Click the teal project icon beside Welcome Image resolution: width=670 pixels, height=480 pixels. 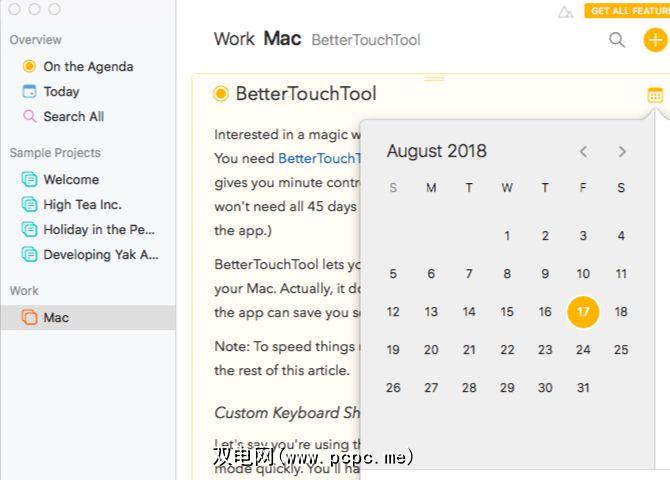pos(29,180)
